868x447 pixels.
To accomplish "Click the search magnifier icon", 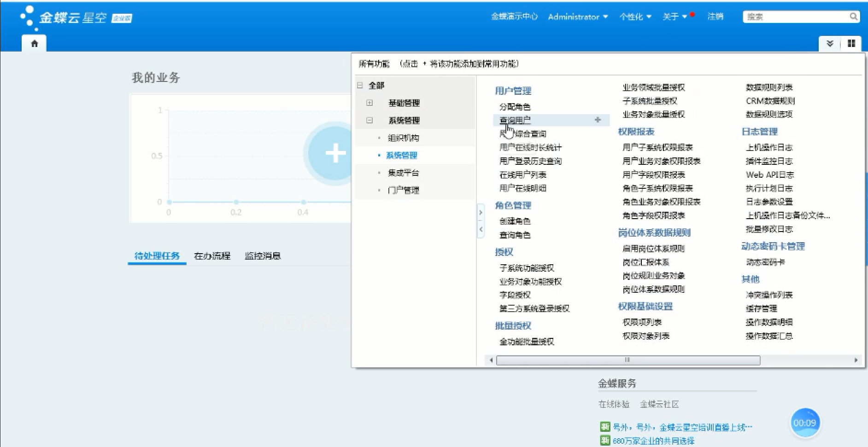I will coord(853,17).
